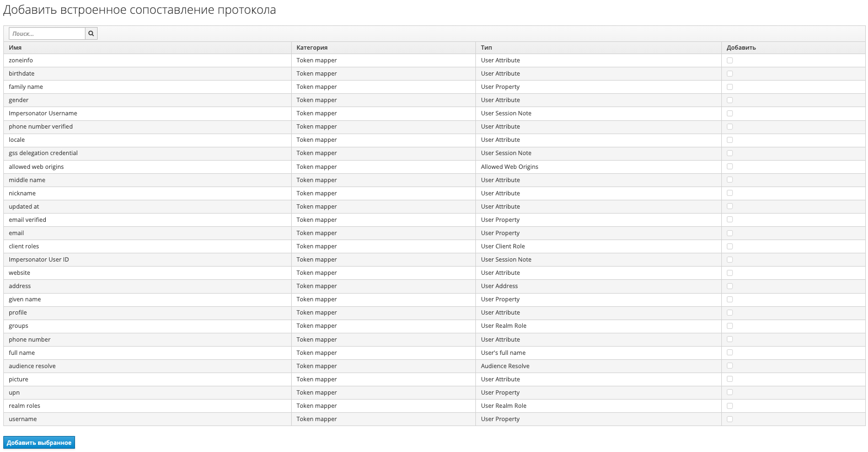Click the 'Тип' column header
Viewport: 868px width, 452px height.
point(486,47)
